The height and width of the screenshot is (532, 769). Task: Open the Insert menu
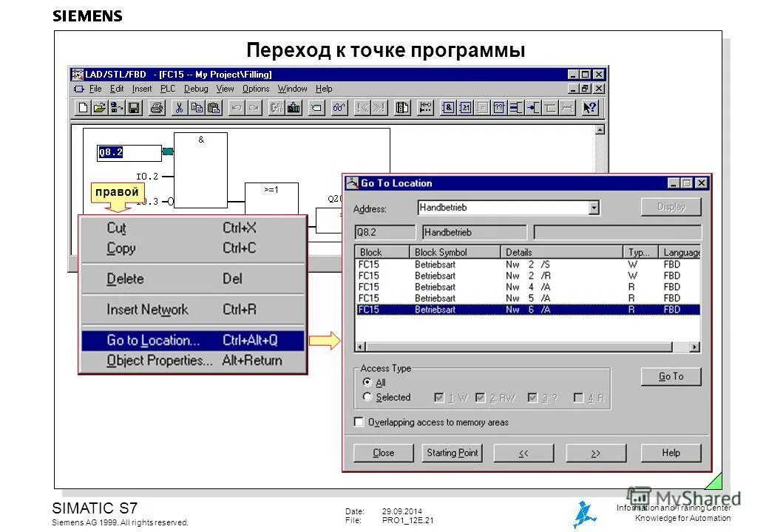point(142,89)
